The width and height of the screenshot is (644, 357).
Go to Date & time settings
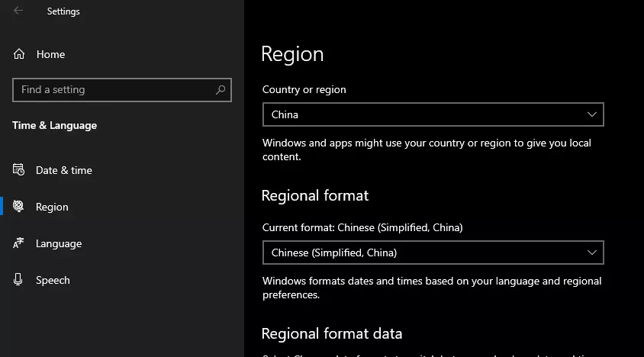64,170
